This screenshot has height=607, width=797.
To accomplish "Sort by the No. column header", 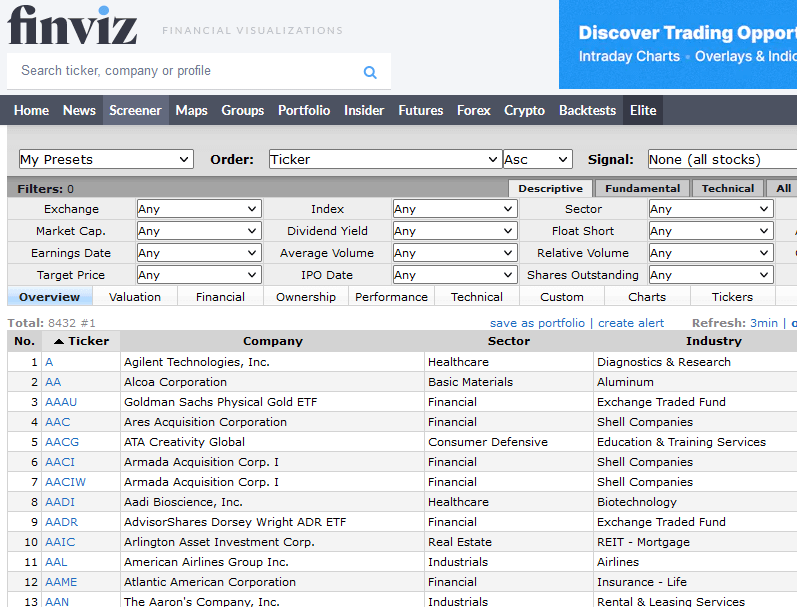I will (24, 341).
